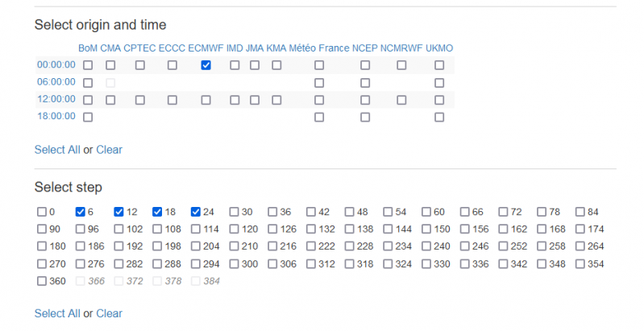644x331 pixels.
Task: Check the NCMRWF 12:00:00 checkbox
Action: point(401,100)
